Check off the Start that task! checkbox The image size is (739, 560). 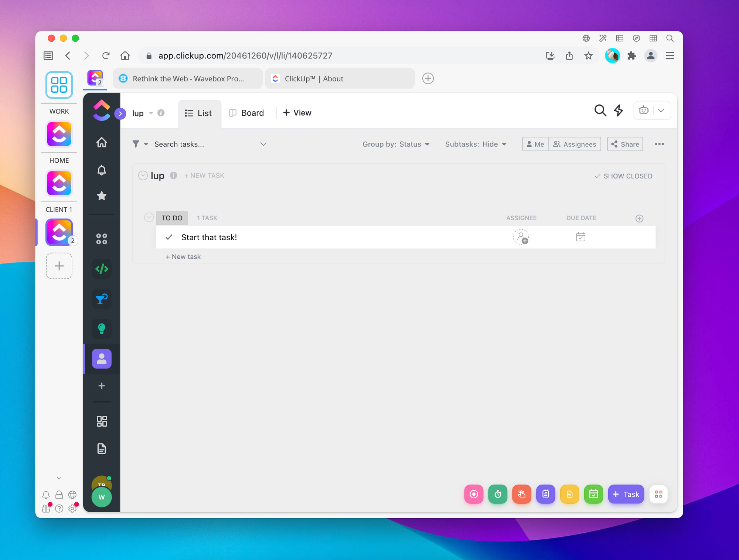(x=169, y=237)
